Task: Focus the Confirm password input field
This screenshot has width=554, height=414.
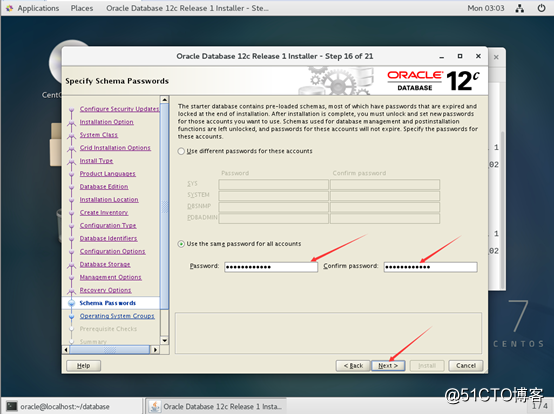Action: 431,267
